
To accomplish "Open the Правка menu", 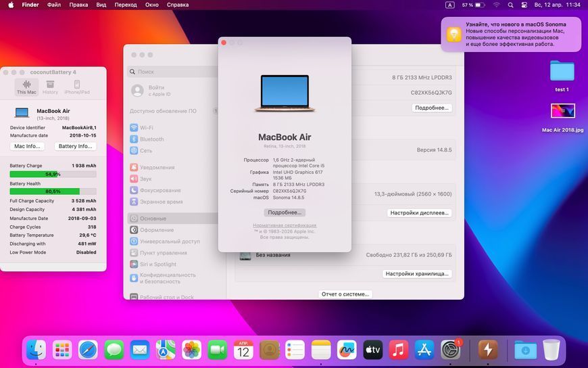I will pos(78,5).
